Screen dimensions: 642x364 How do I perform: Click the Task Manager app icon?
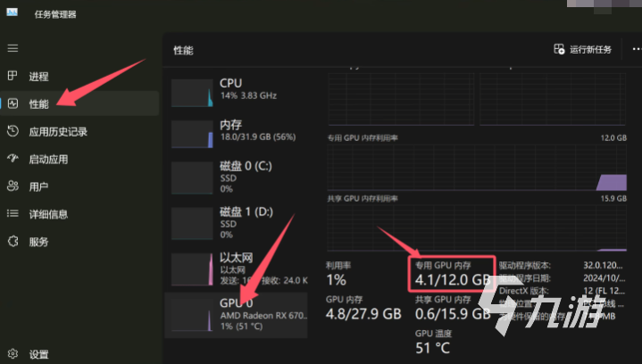[x=12, y=12]
